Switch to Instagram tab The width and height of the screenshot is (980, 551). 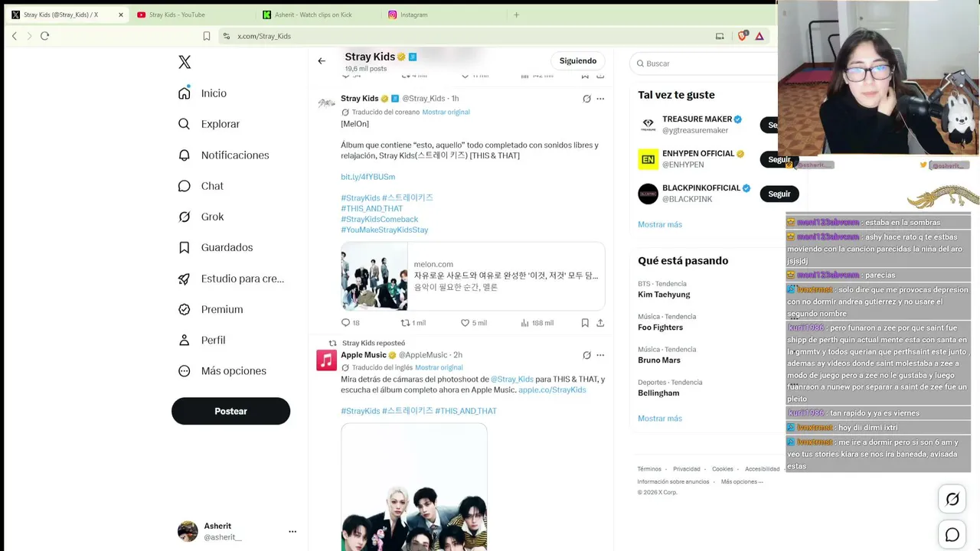pyautogui.click(x=413, y=15)
